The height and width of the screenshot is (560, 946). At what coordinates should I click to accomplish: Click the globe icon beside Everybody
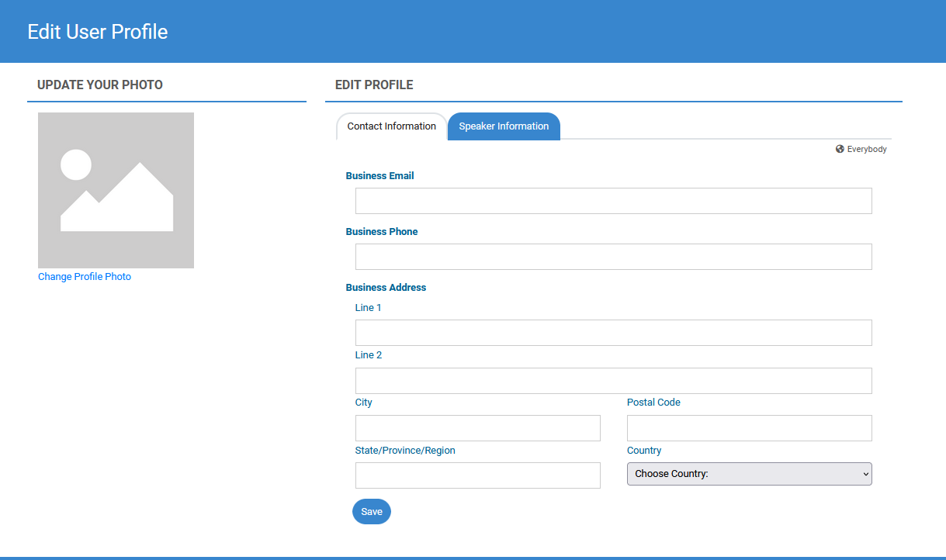click(840, 149)
